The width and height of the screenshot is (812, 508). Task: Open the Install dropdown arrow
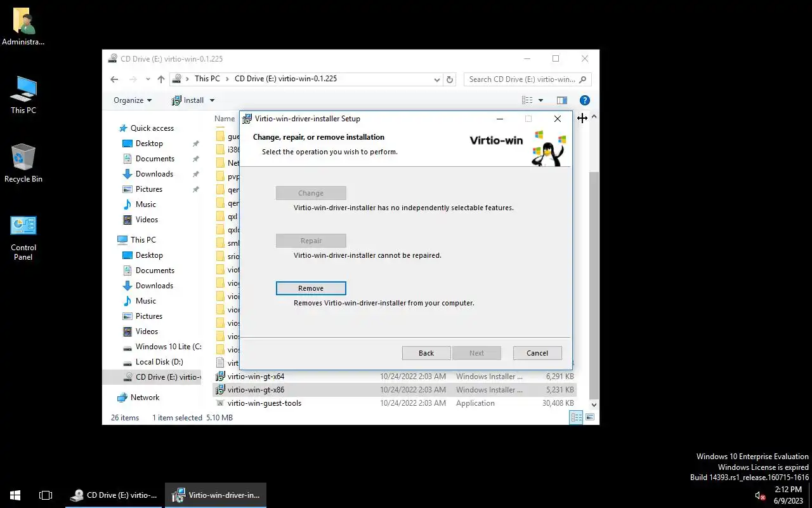coord(212,100)
